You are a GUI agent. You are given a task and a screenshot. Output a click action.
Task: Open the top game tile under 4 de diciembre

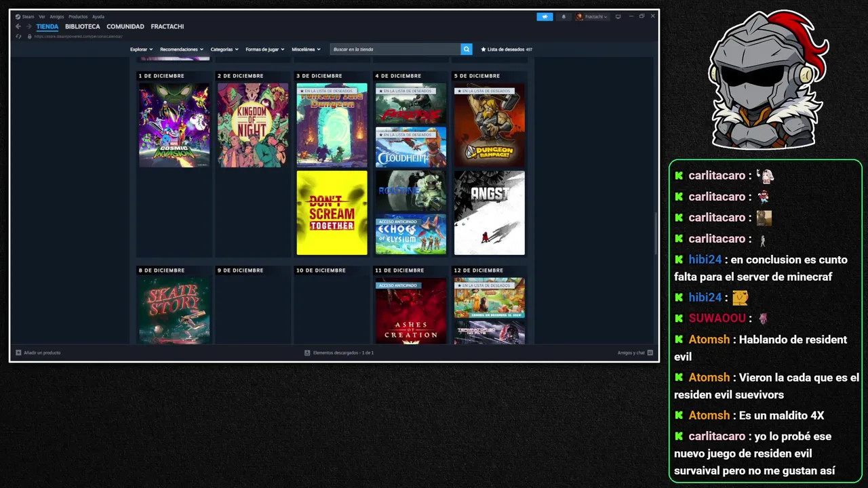pyautogui.click(x=411, y=104)
